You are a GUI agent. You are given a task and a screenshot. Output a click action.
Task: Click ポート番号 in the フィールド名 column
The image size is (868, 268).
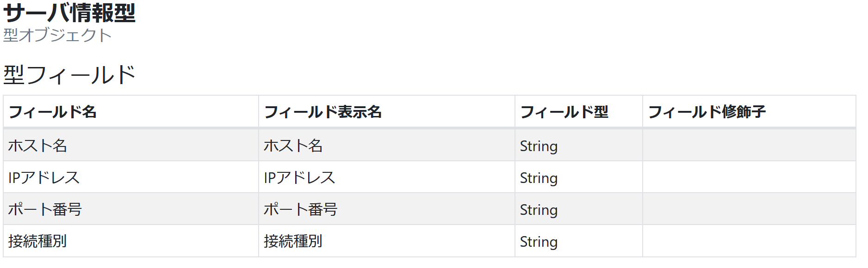(45, 210)
